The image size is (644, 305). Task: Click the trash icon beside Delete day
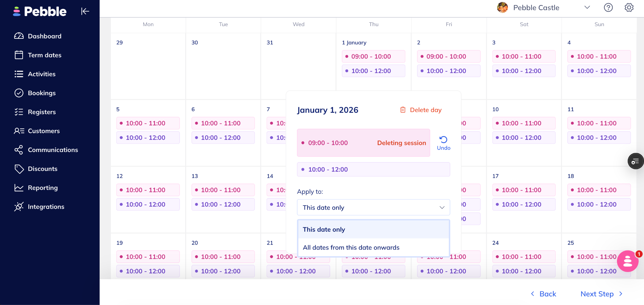coord(403,110)
